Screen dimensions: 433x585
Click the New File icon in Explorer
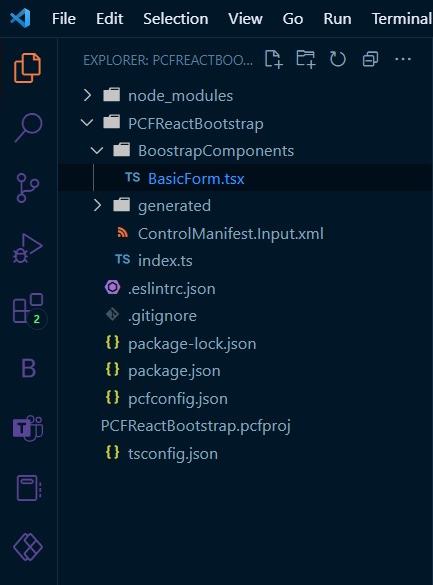pos(274,59)
